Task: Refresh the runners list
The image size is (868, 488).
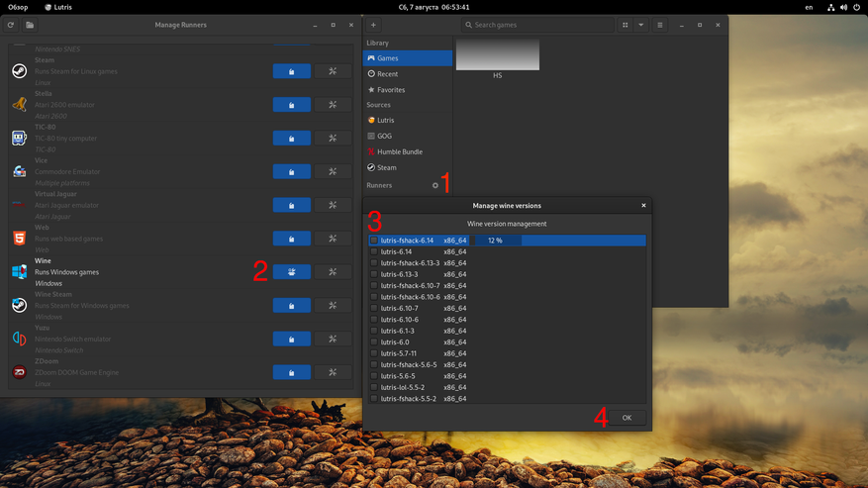Action: (11, 25)
